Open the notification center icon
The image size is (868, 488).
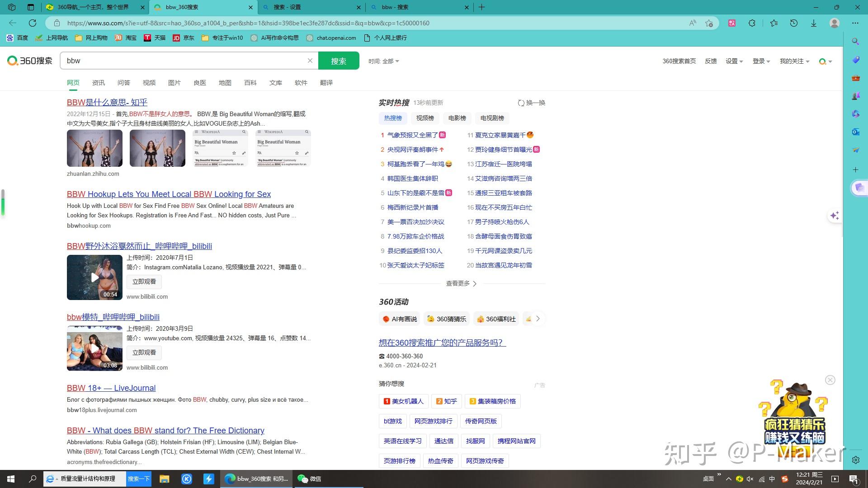tap(854, 479)
